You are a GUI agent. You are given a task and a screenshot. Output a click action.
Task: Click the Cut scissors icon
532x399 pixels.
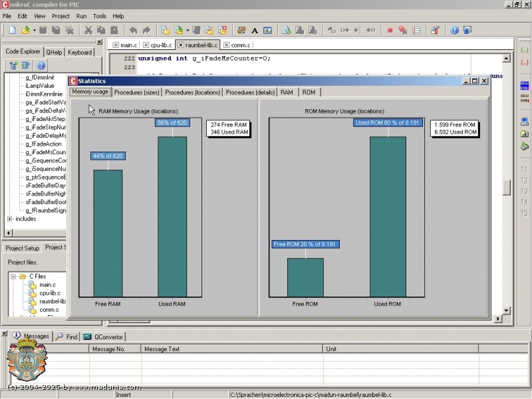click(x=88, y=30)
